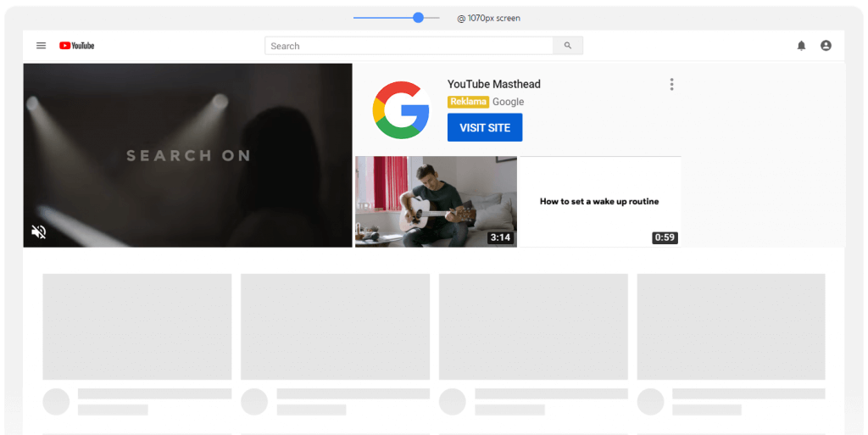868x435 pixels.
Task: Click the YouTube logo
Action: tap(77, 46)
